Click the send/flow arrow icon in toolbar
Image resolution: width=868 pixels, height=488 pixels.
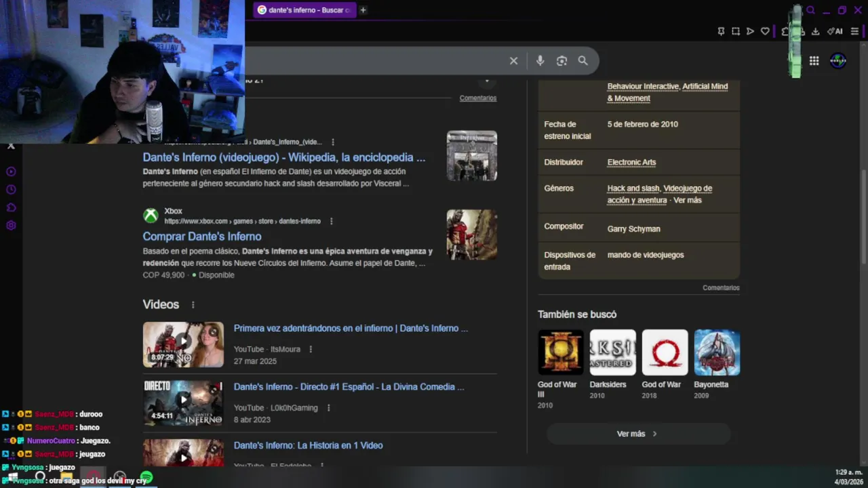pyautogui.click(x=750, y=31)
